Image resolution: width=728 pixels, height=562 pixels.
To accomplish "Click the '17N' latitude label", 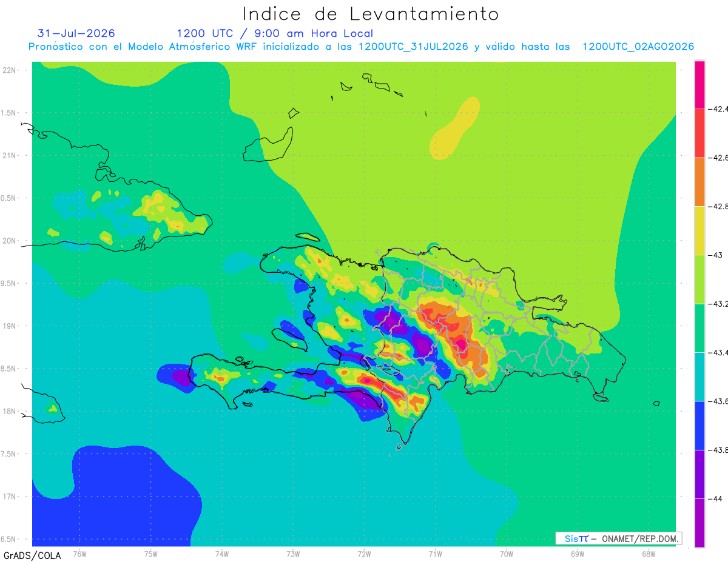I will [10, 497].
